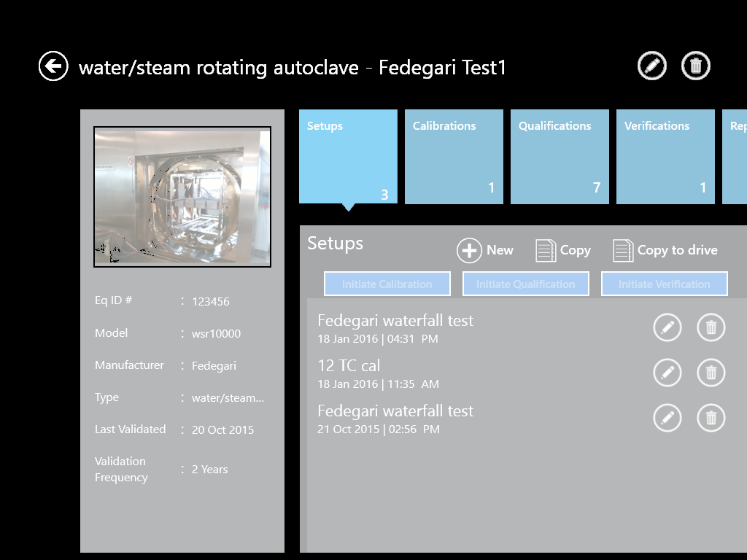This screenshot has height=560, width=747.
Task: Edit the 21 Oct 2015 waterfall test
Action: point(667,418)
